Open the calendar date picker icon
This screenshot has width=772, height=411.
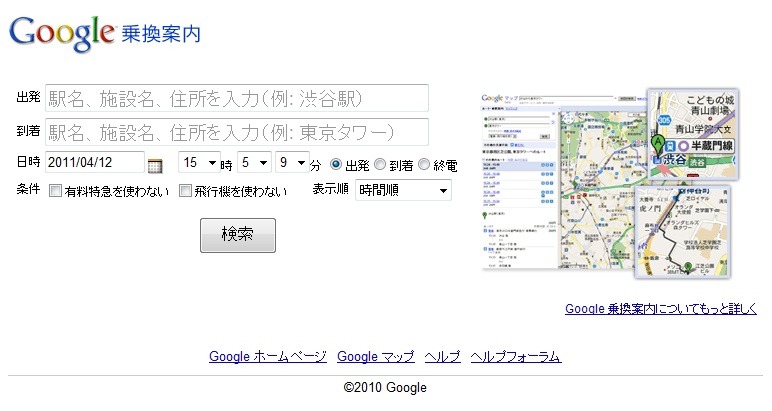[155, 165]
